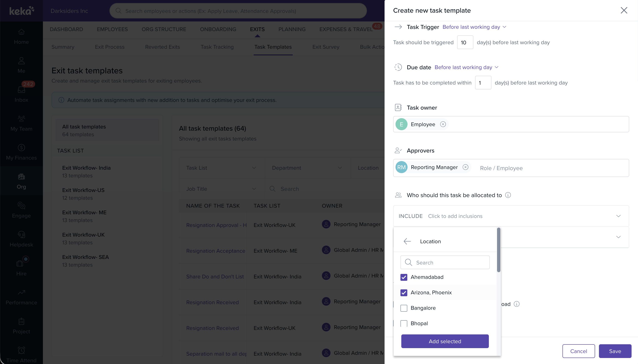
Task: Click the Save button
Action: 615,351
